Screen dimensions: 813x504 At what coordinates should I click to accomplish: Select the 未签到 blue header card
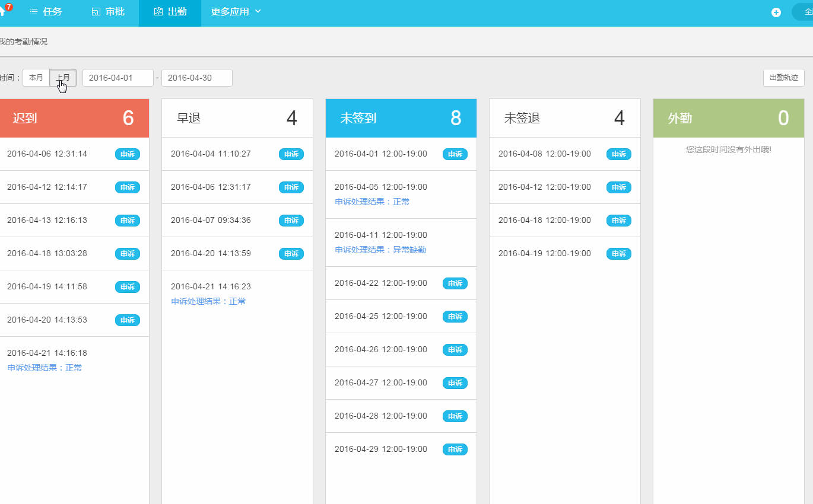click(401, 118)
